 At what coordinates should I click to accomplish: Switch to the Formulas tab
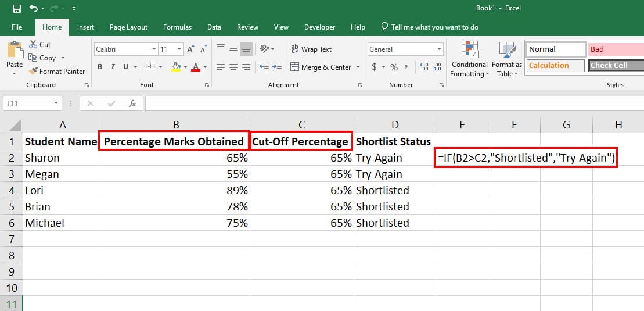click(178, 27)
